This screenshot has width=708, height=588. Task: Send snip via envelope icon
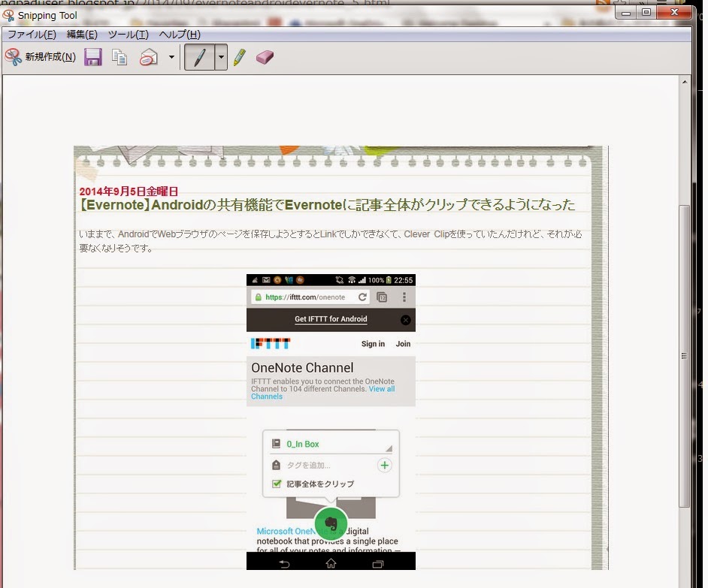click(148, 57)
